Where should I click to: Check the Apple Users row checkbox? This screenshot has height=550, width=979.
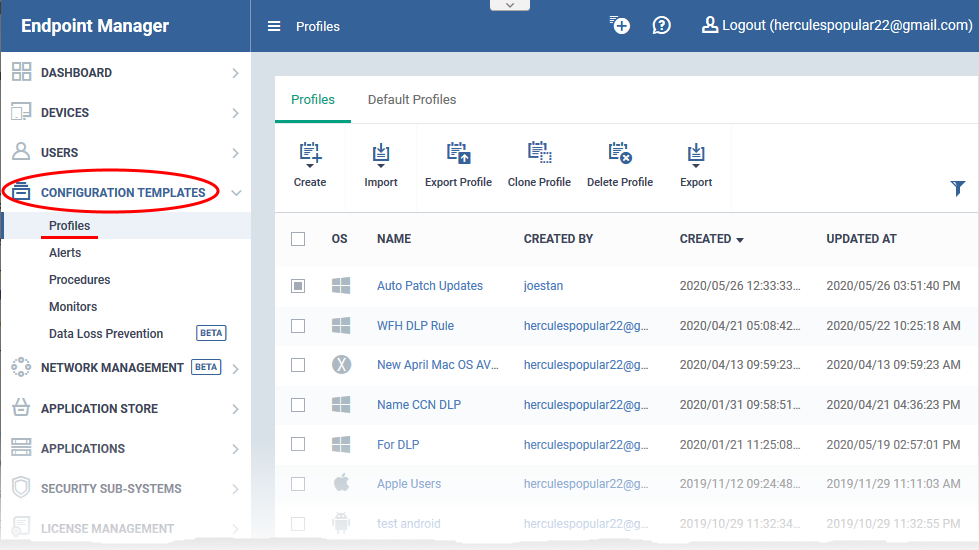click(298, 484)
